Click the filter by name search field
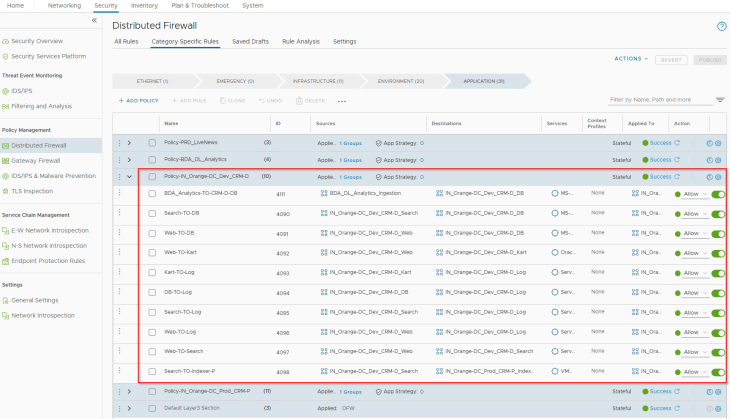730x419 pixels. tap(659, 100)
